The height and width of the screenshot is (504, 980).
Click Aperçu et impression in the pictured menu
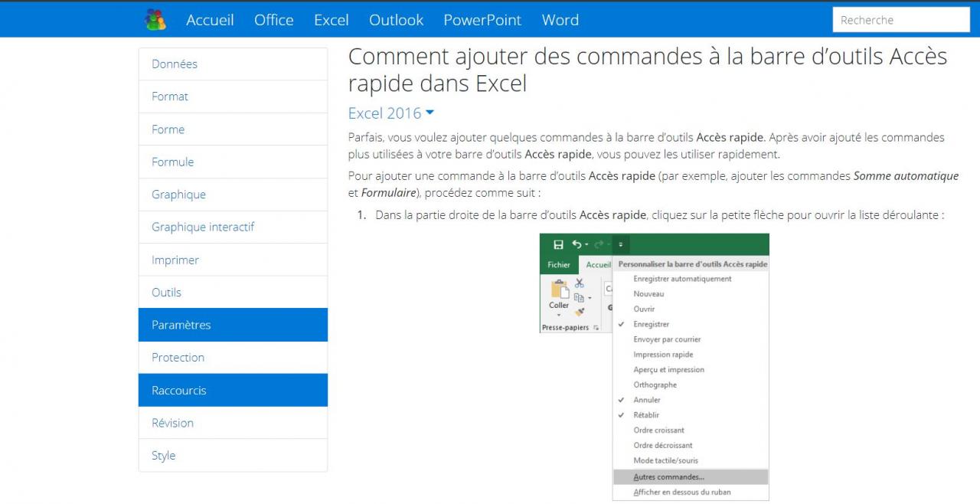coord(668,369)
